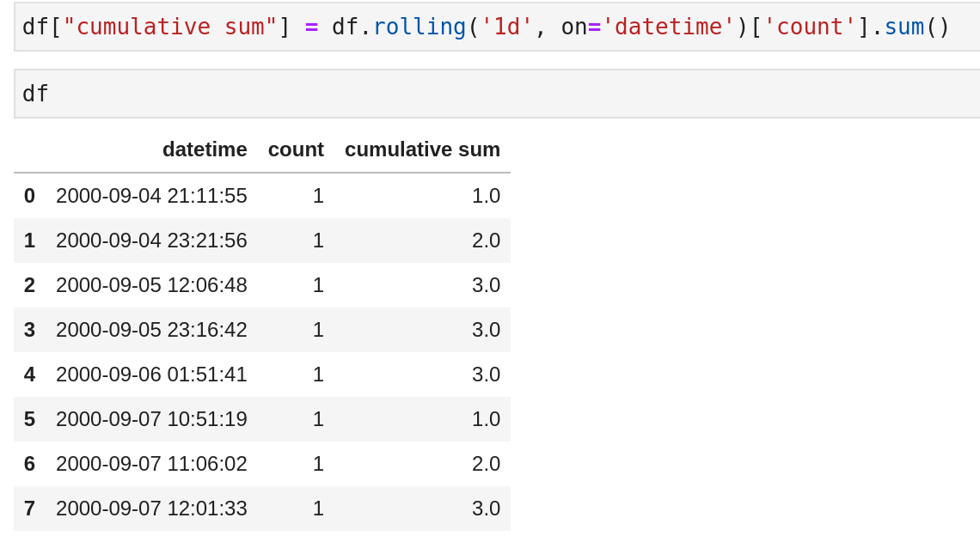Click row index 6
The width and height of the screenshot is (980, 536).
[x=29, y=464]
